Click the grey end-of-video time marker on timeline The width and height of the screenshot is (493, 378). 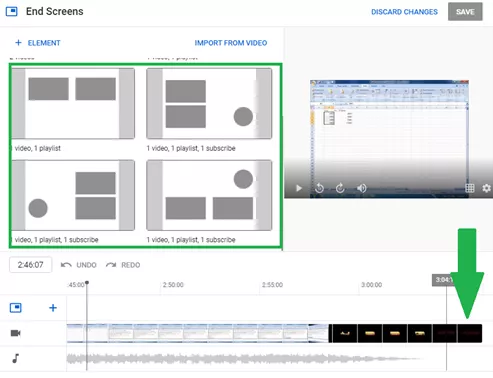[443, 280]
